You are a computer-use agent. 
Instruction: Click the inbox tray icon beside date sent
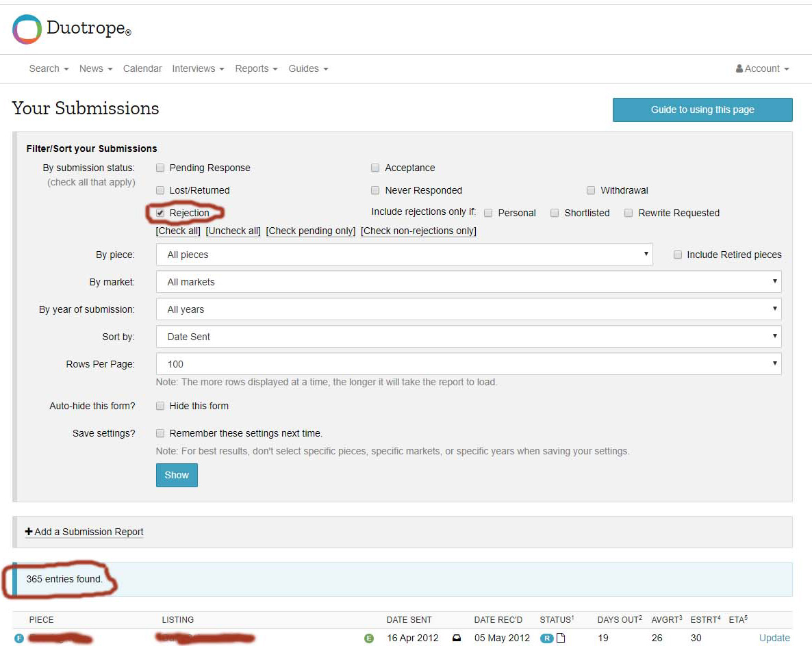457,638
